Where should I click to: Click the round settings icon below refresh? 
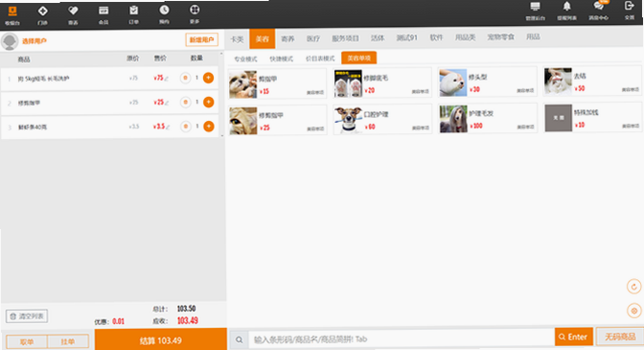click(x=634, y=311)
